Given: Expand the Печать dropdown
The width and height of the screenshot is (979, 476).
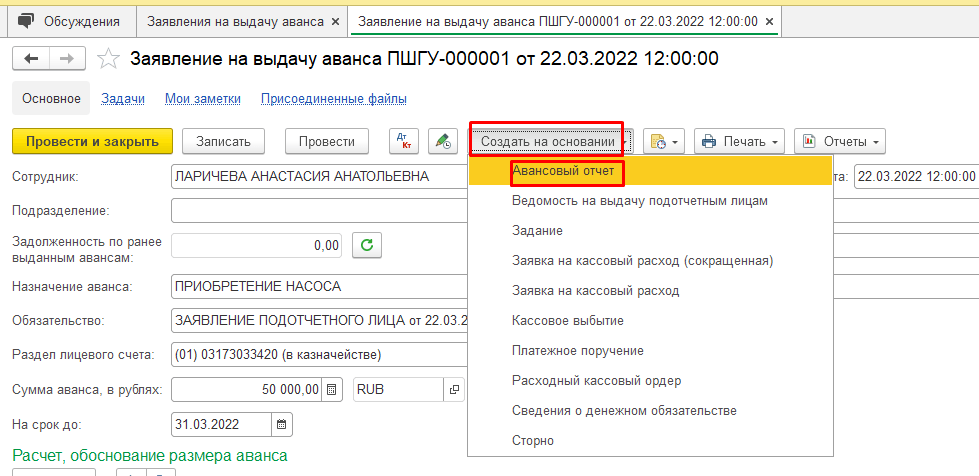Looking at the screenshot, I should [x=739, y=141].
